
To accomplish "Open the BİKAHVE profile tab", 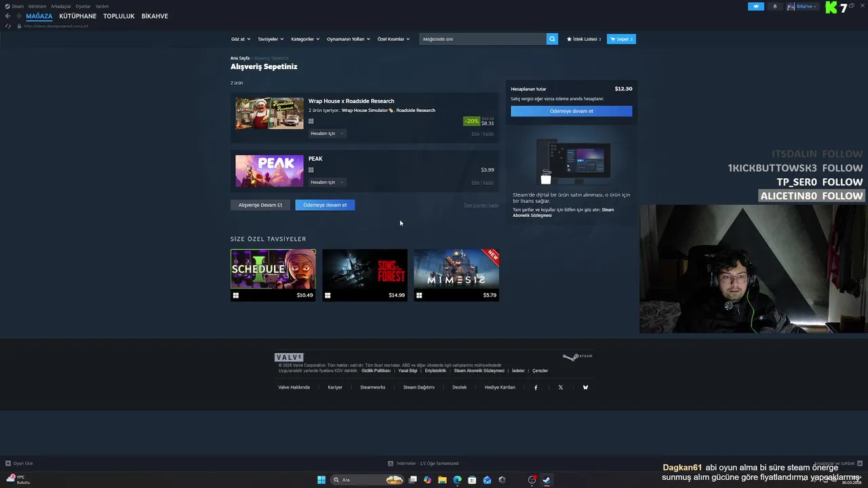I will 155,16.
